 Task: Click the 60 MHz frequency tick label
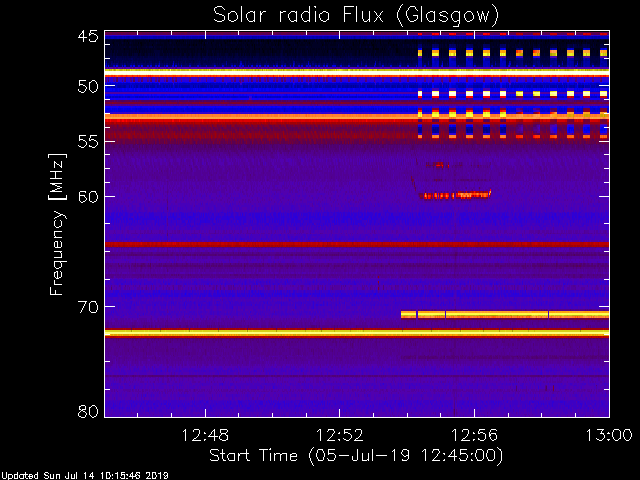(87, 196)
